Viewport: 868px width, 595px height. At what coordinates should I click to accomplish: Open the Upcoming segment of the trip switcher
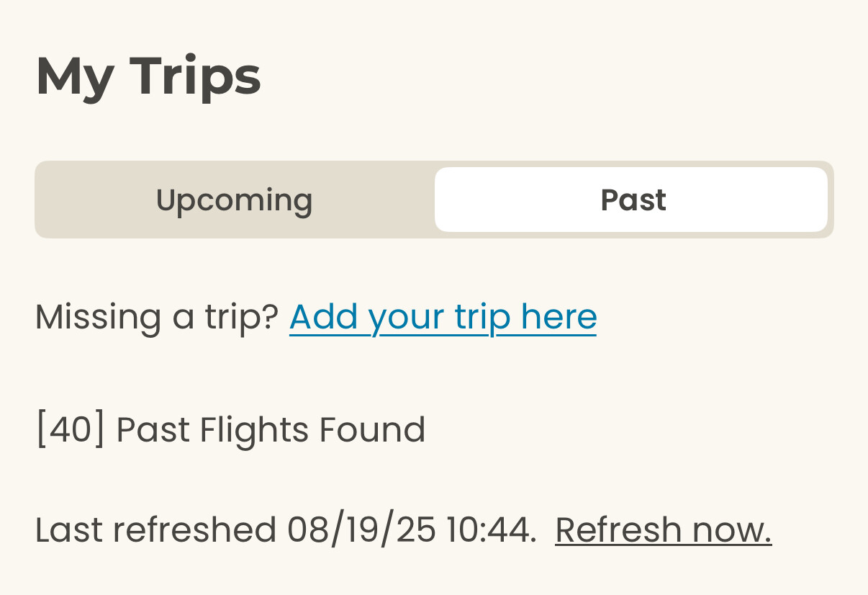[234, 200]
